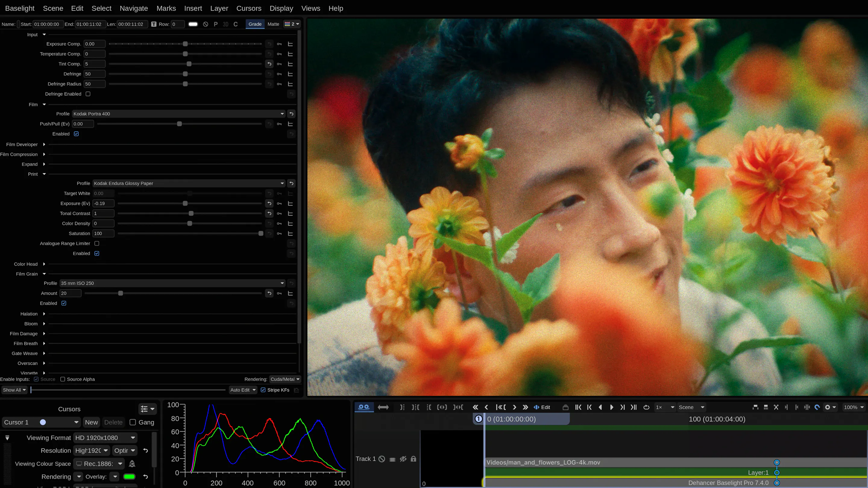Reset the Film Profile selection
The height and width of the screenshot is (488, 868).
pos(291,114)
